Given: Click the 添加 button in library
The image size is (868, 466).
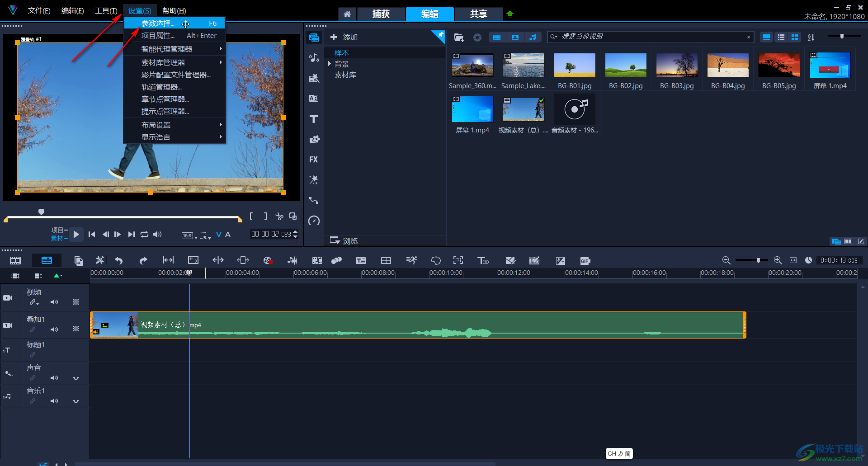Looking at the screenshot, I should [344, 37].
